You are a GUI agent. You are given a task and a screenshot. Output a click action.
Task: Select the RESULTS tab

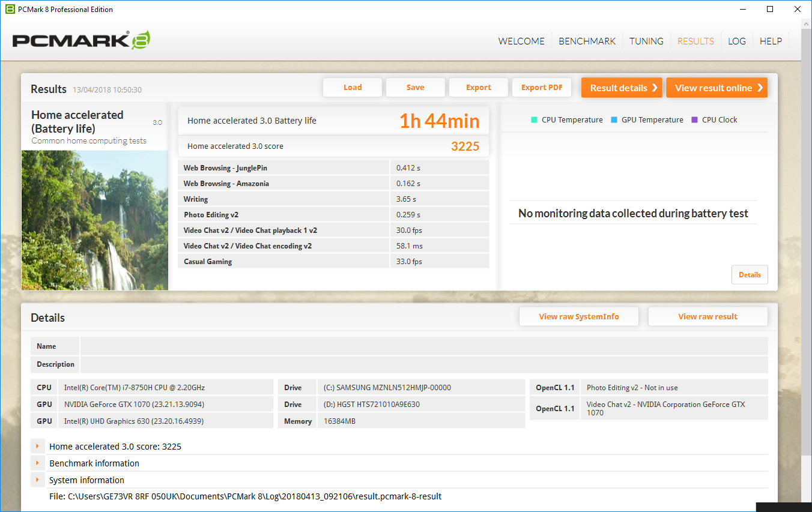(x=695, y=41)
